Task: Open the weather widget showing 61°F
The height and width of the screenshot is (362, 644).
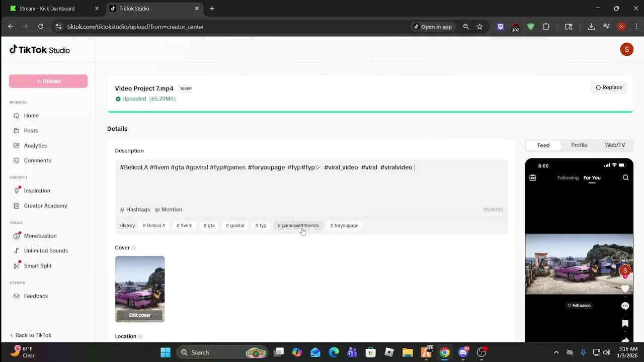Action: coord(23,352)
